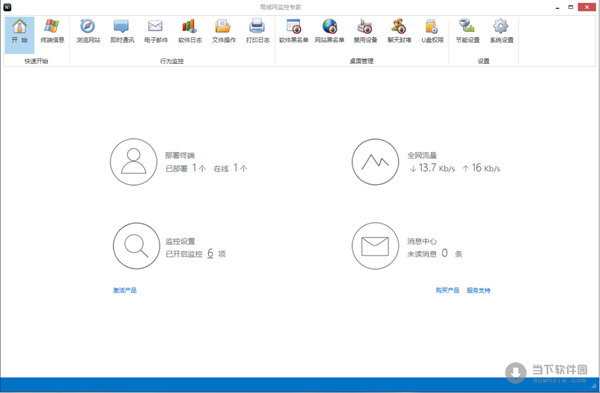Viewport: 600px width, 393px height.
Task: Select 节能设置 funnel icon
Action: tap(468, 31)
